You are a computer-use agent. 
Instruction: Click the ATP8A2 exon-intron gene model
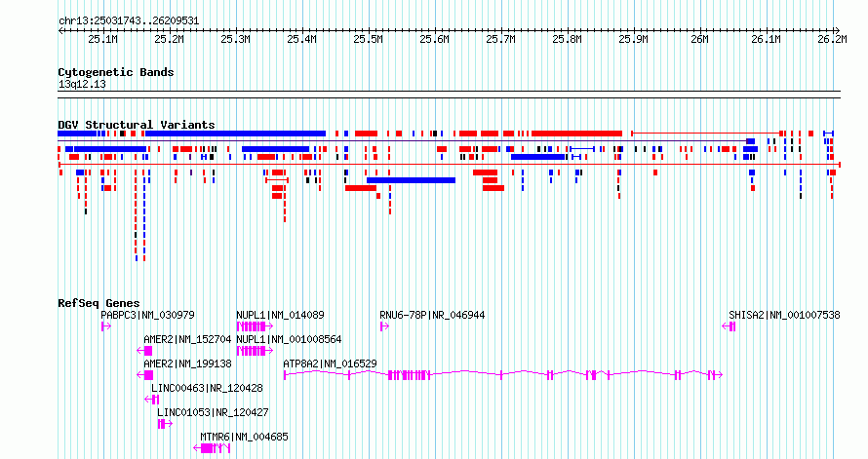coord(503,375)
